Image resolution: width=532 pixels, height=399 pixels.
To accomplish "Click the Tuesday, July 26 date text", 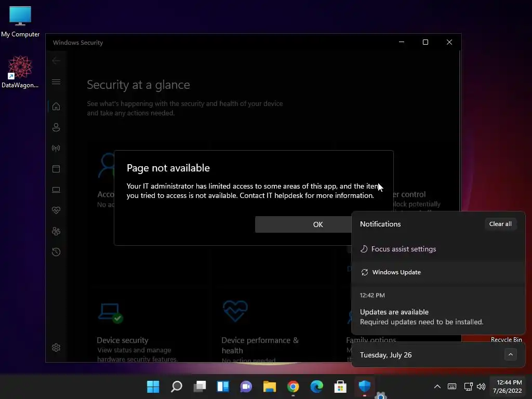I will [x=386, y=355].
